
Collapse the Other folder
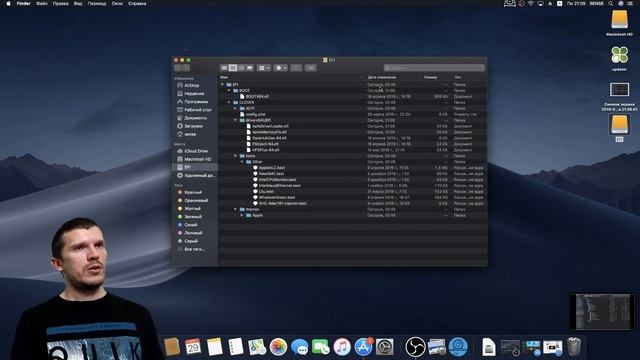coord(242,162)
